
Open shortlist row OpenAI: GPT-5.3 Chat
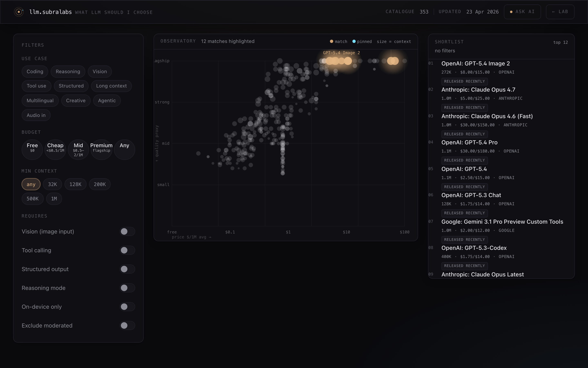coord(501,204)
